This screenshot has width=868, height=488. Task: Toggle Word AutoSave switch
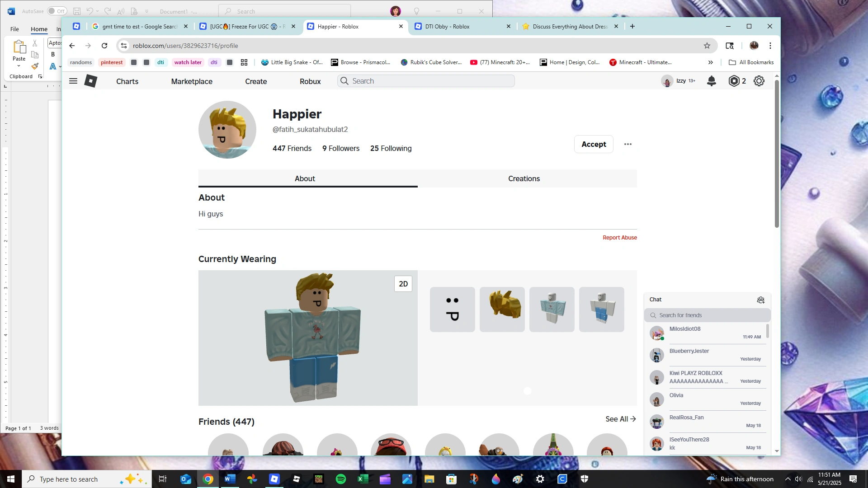point(57,11)
